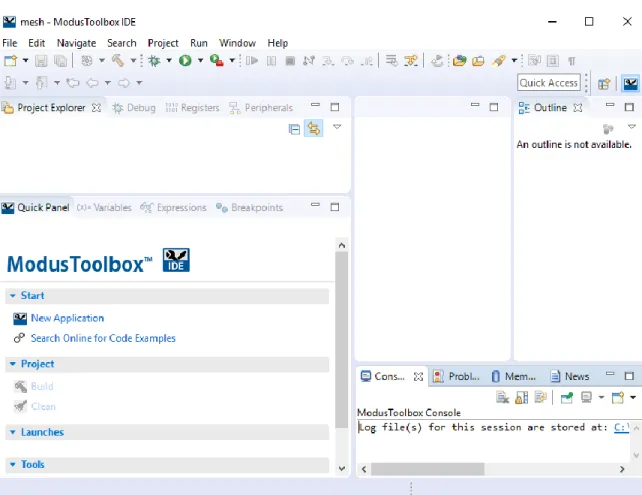
Task: Click Search Online for Code Examples link
Action: click(103, 338)
